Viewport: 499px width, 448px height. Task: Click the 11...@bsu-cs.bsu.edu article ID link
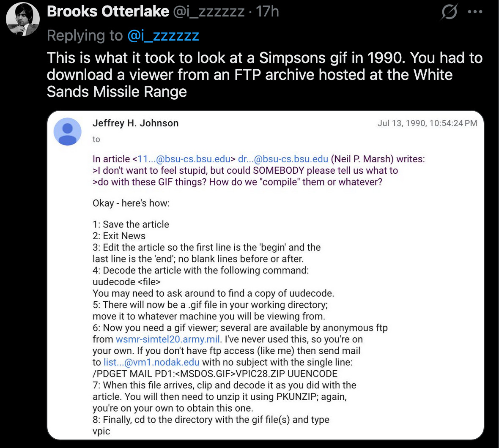[184, 159]
